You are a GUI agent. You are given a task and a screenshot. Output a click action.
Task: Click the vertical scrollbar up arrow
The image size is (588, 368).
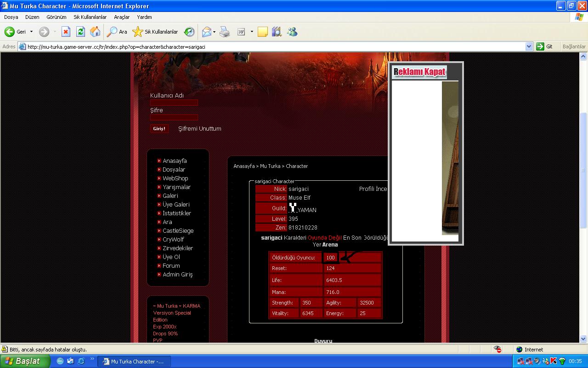click(584, 56)
